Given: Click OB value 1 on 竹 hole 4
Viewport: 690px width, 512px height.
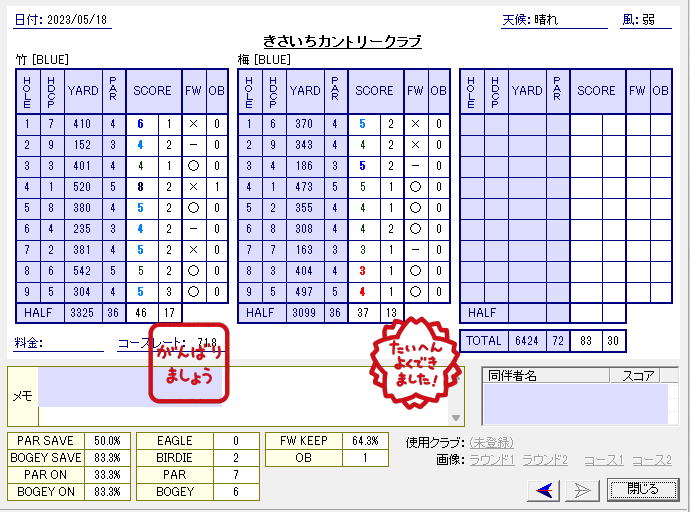Looking at the screenshot, I should (217, 187).
